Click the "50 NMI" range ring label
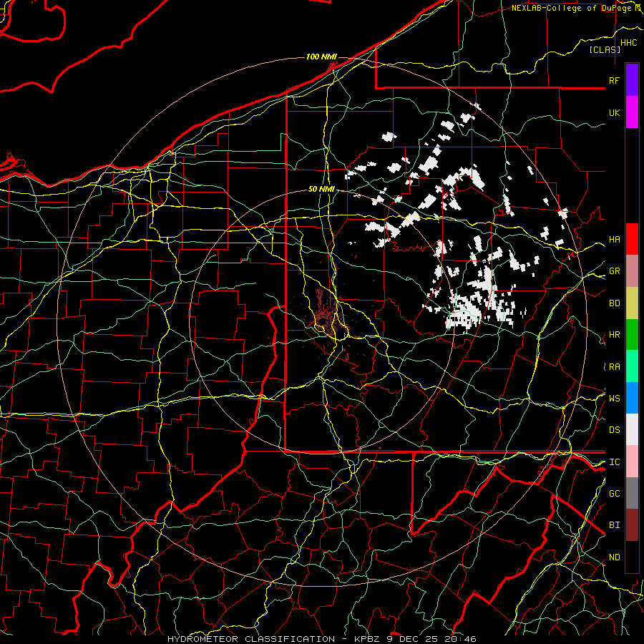644x644 pixels. [321, 189]
